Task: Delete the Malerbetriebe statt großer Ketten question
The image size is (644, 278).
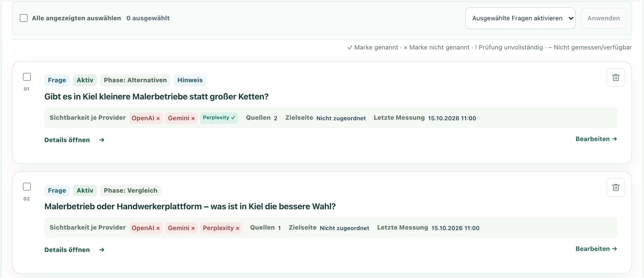Action: pos(616,78)
